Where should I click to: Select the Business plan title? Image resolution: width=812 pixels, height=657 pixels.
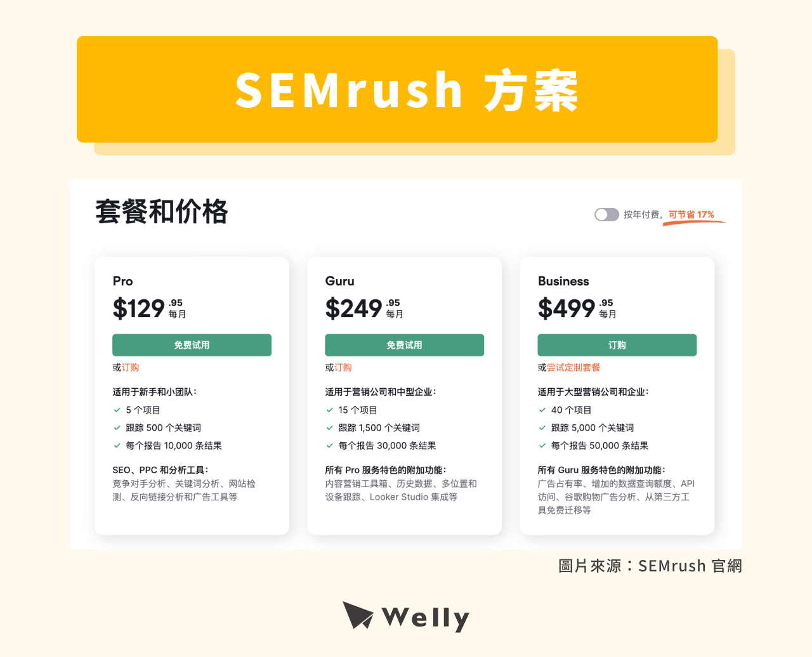click(563, 281)
